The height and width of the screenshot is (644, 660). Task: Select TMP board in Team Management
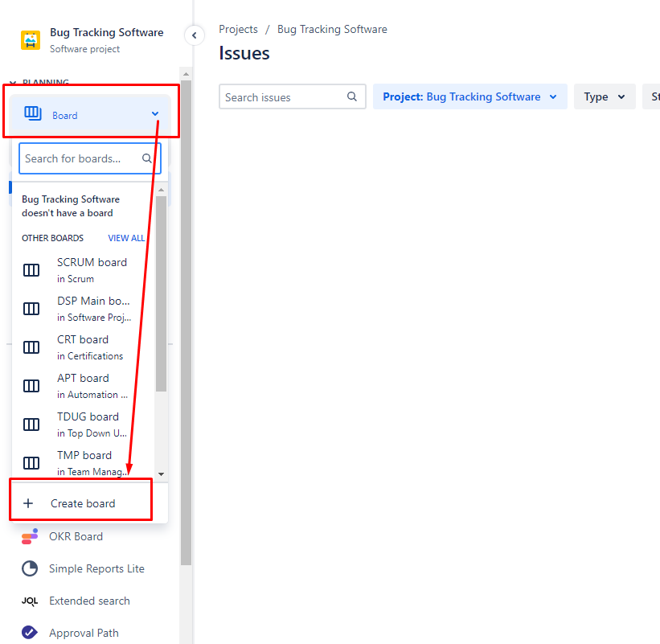pyautogui.click(x=84, y=463)
